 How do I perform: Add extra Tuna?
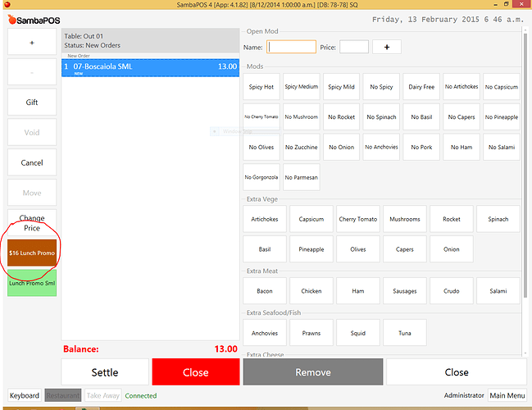pyautogui.click(x=405, y=333)
